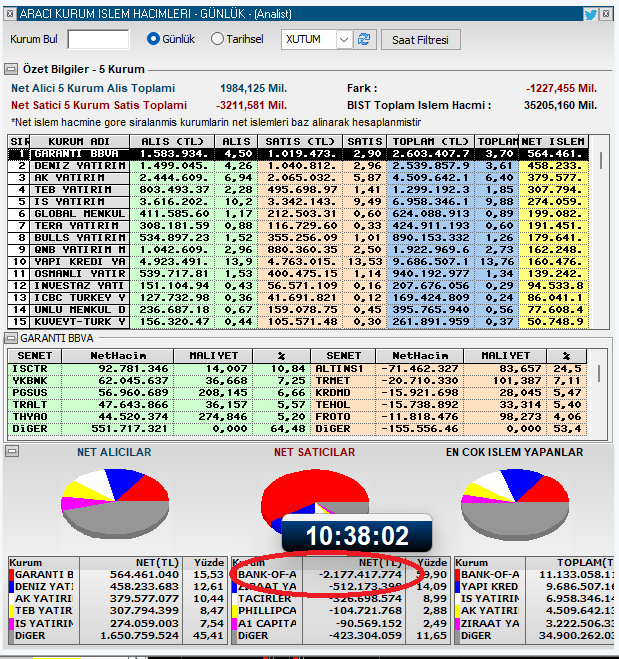
Task: Click the title bar pin icon at left
Action: 10,14
